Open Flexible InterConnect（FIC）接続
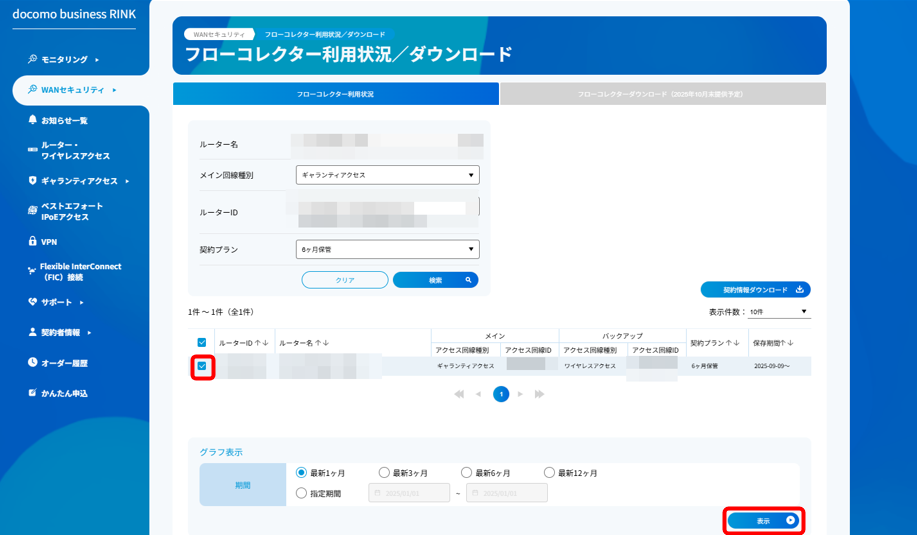 coord(81,272)
